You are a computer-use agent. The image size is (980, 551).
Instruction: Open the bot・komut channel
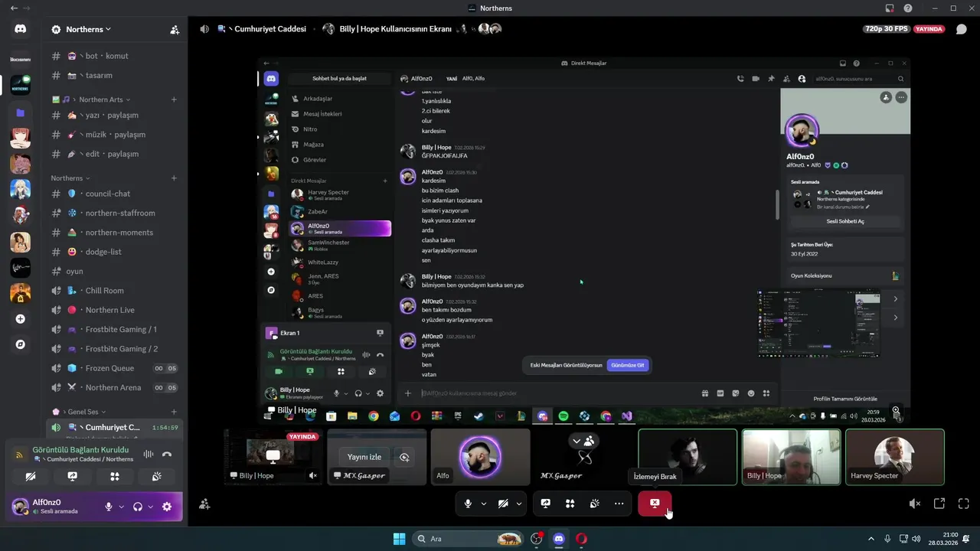115,56
